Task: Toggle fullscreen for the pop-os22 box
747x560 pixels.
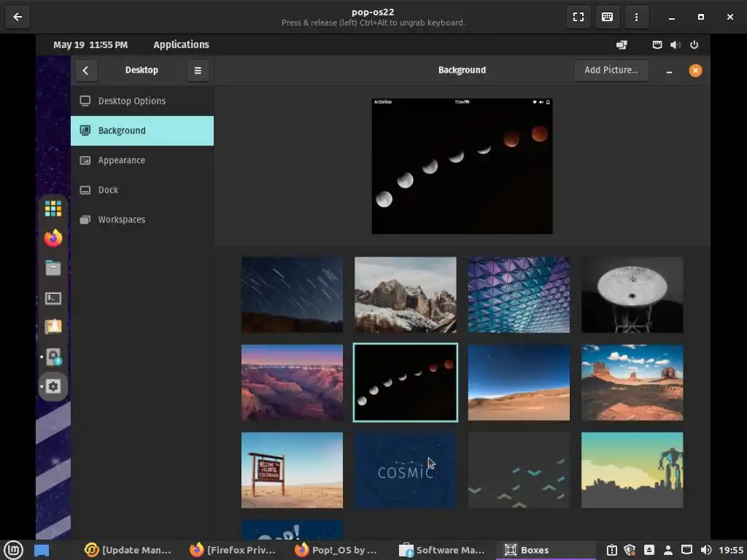Action: point(578,17)
